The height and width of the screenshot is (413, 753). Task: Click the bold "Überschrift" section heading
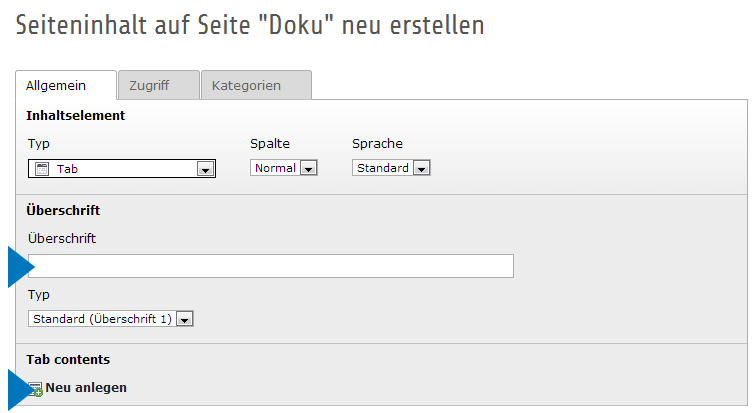pos(63,211)
